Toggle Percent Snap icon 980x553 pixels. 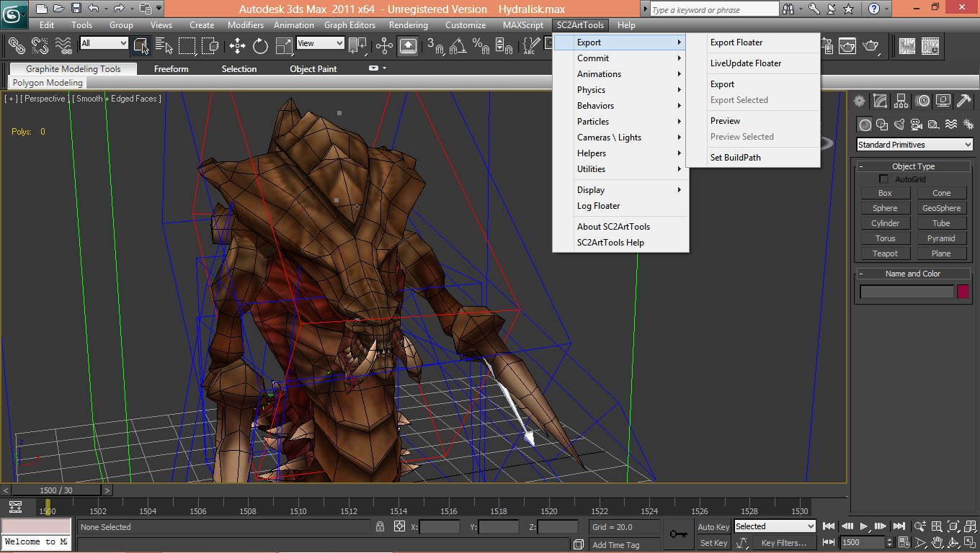pyautogui.click(x=481, y=45)
